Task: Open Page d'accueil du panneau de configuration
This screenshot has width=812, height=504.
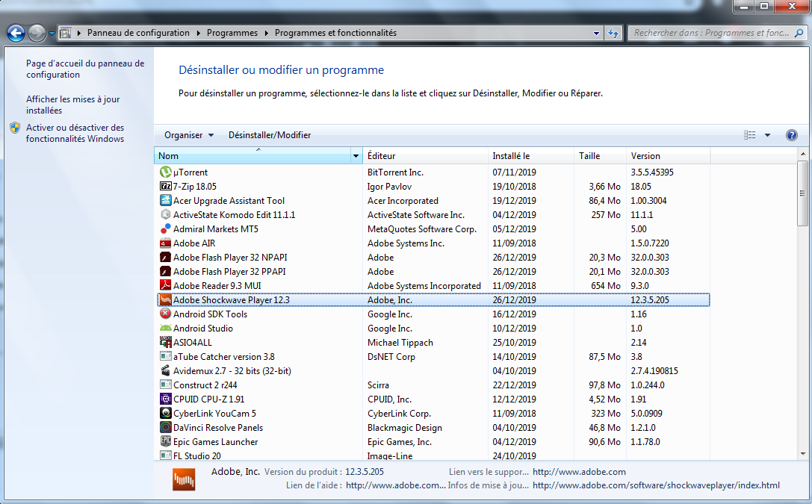Action: (85, 69)
